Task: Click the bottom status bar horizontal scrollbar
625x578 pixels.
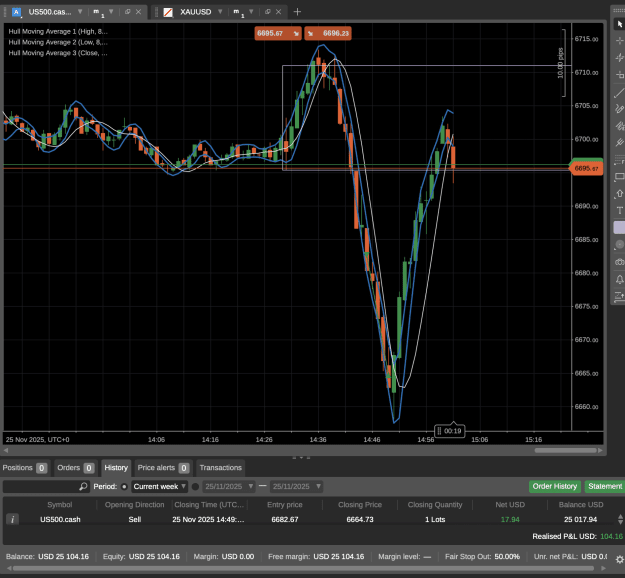Action: pos(301,568)
